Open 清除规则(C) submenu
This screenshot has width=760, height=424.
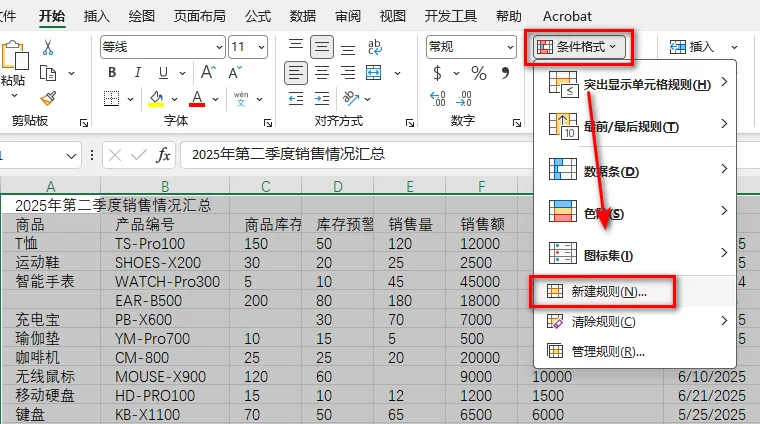pos(635,322)
